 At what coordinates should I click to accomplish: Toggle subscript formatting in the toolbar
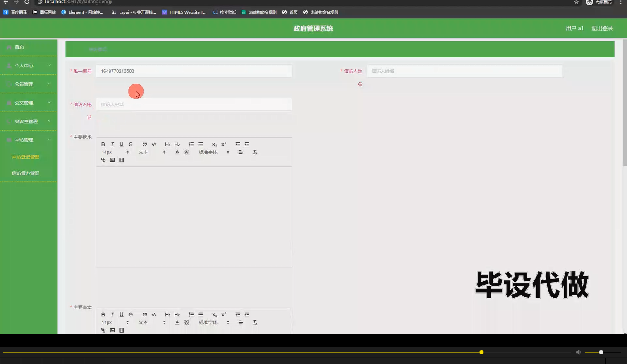coord(214,144)
